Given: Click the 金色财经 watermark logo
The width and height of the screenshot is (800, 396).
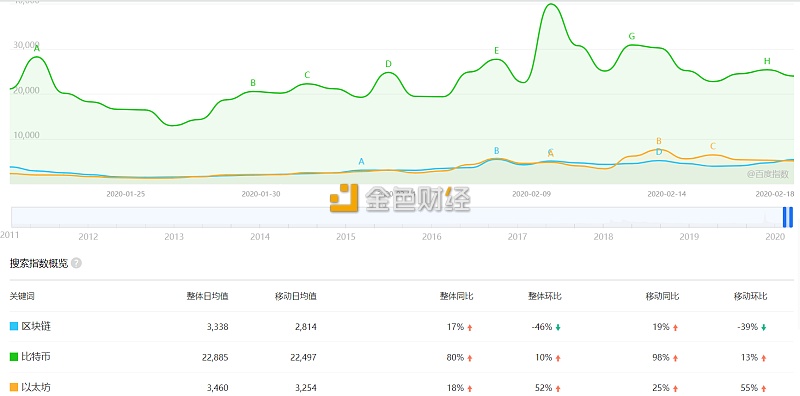Looking at the screenshot, I should coord(399,198).
